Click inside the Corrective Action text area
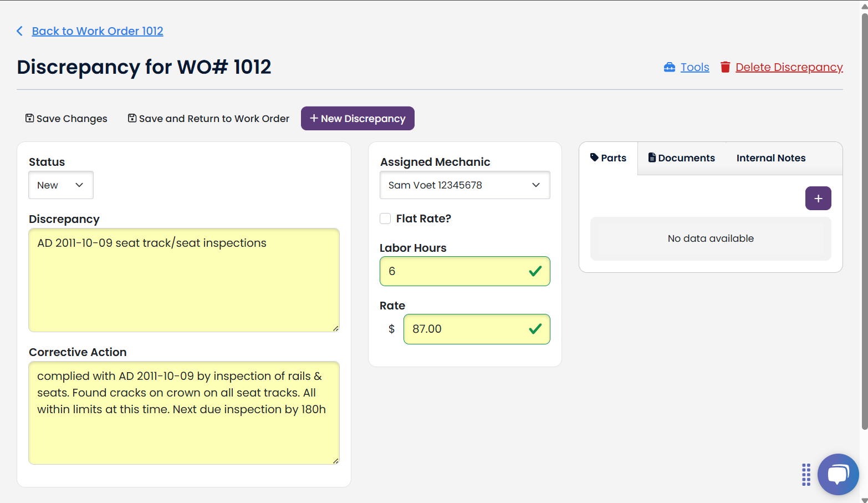This screenshot has width=868, height=503. pyautogui.click(x=183, y=413)
